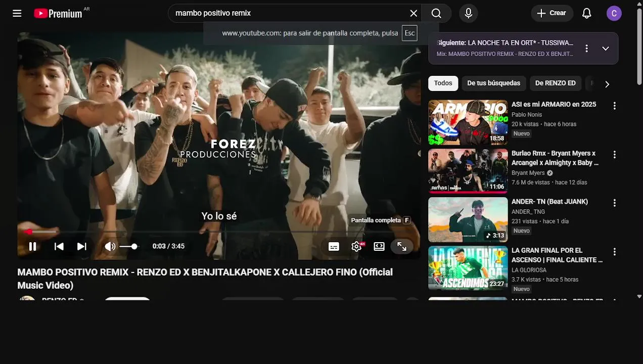Open ANDER- TN video thumbnail
This screenshot has width=643, height=364.
click(468, 219)
